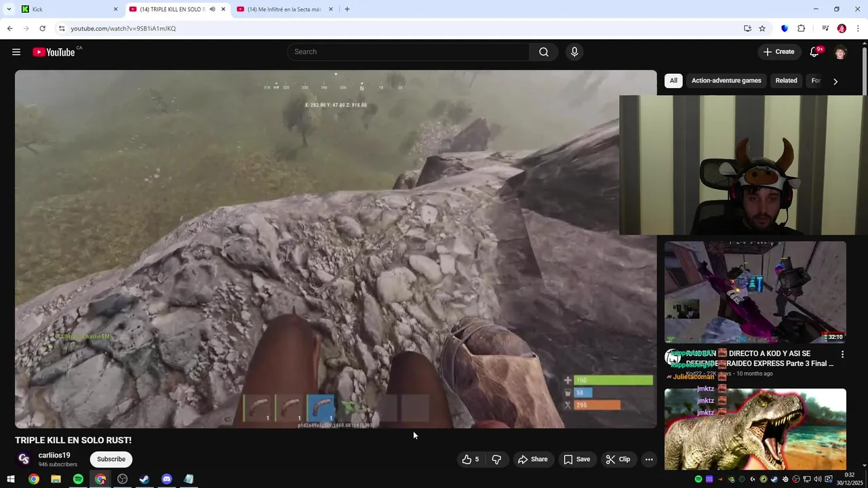Open Spotify from the taskbar
The height and width of the screenshot is (488, 868).
(x=78, y=479)
